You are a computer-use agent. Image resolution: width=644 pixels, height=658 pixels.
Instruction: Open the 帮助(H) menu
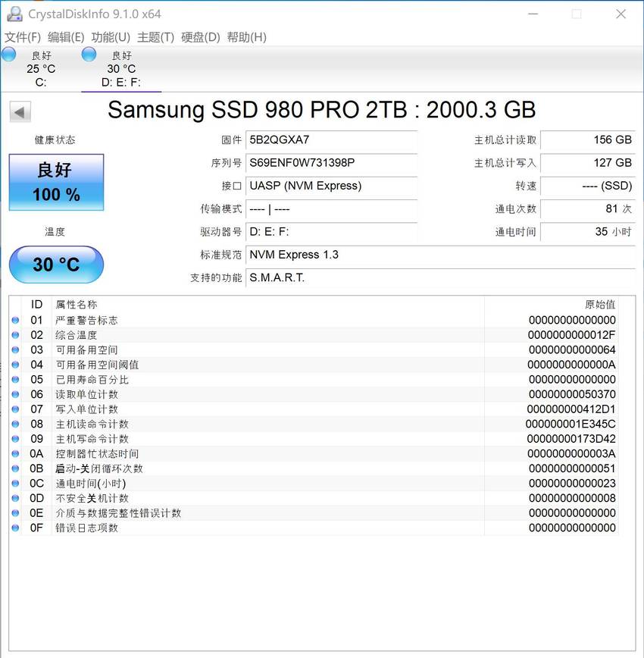(x=247, y=37)
